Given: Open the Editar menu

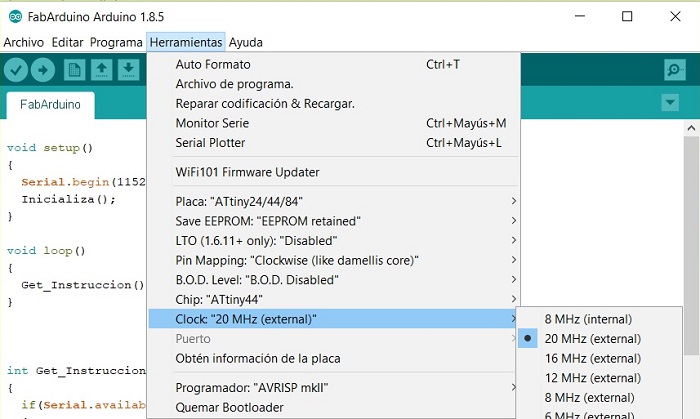Looking at the screenshot, I should coord(67,42).
